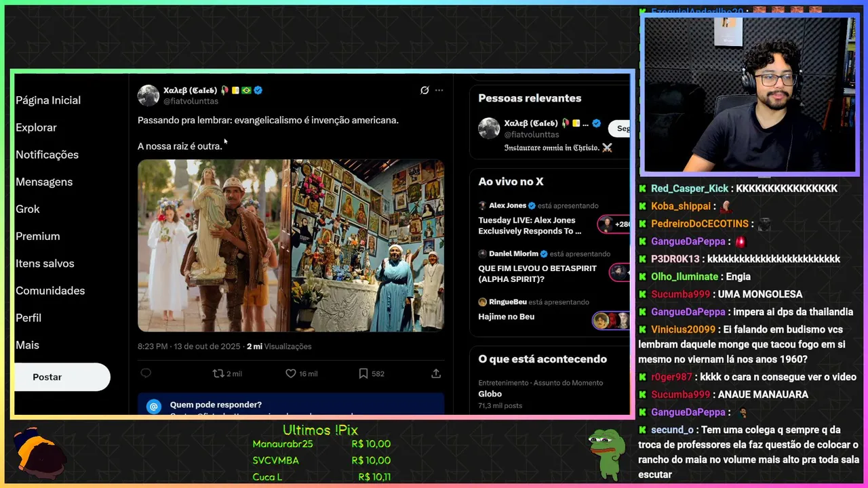
Task: Click Instaurare omnia in Christo bio text
Action: [558, 147]
